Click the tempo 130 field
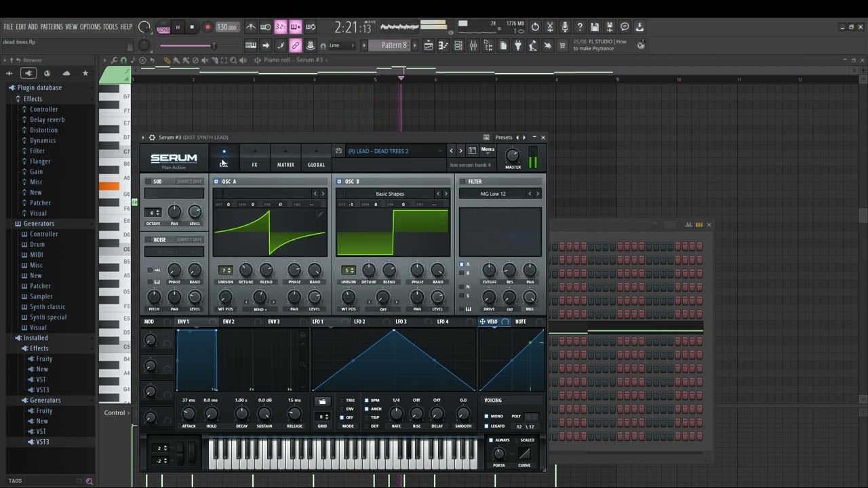The image size is (868, 488). click(226, 27)
